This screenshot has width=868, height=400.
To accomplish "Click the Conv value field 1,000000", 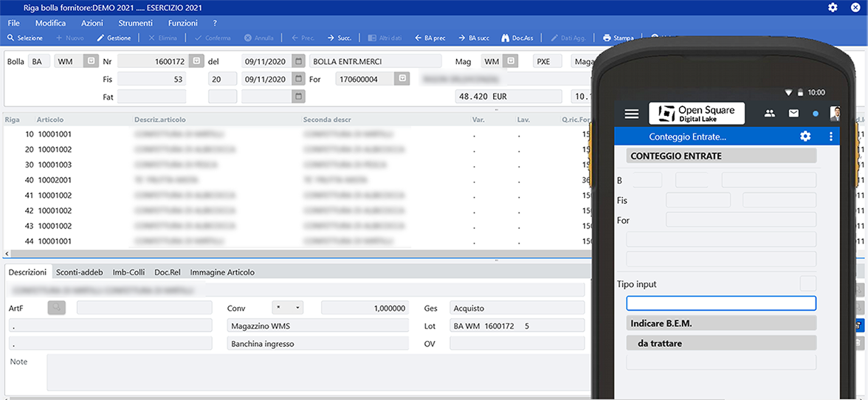I will 365,308.
